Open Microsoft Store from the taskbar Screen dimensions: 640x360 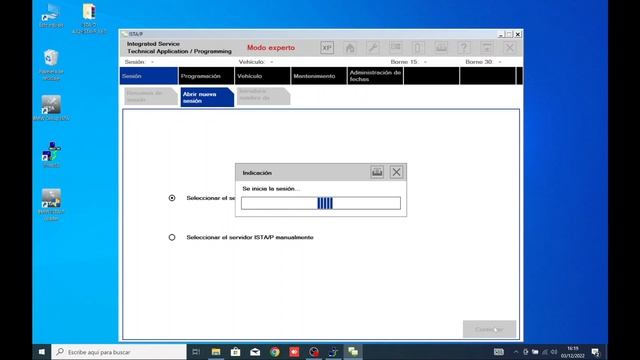[236, 352]
